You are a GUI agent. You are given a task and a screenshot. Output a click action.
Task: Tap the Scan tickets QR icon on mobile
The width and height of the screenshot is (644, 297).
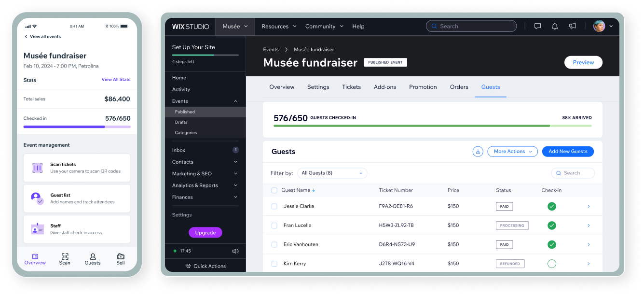tap(38, 168)
